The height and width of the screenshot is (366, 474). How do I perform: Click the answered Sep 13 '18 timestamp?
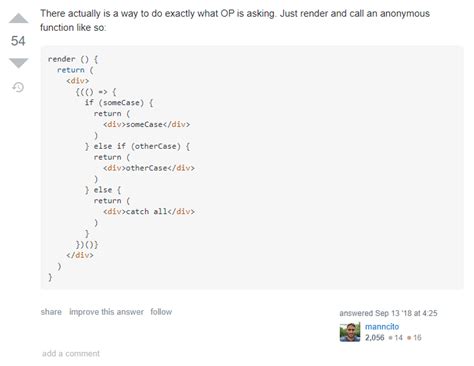388,313
